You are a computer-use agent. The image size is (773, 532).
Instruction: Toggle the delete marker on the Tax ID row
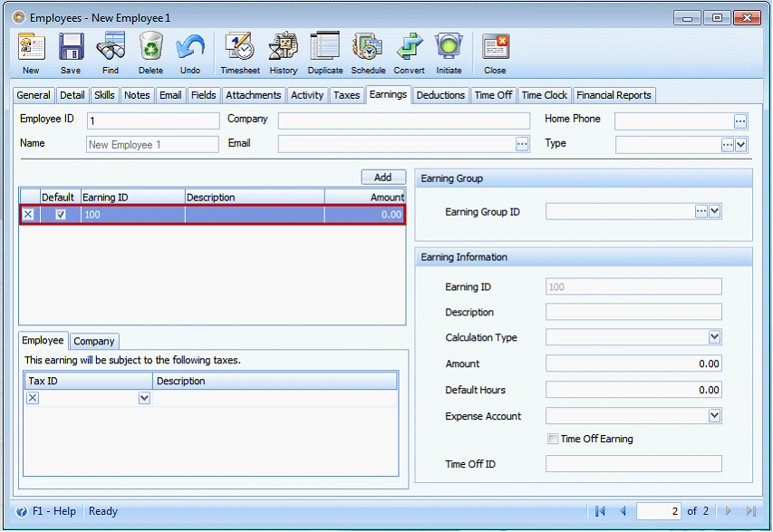(x=33, y=398)
